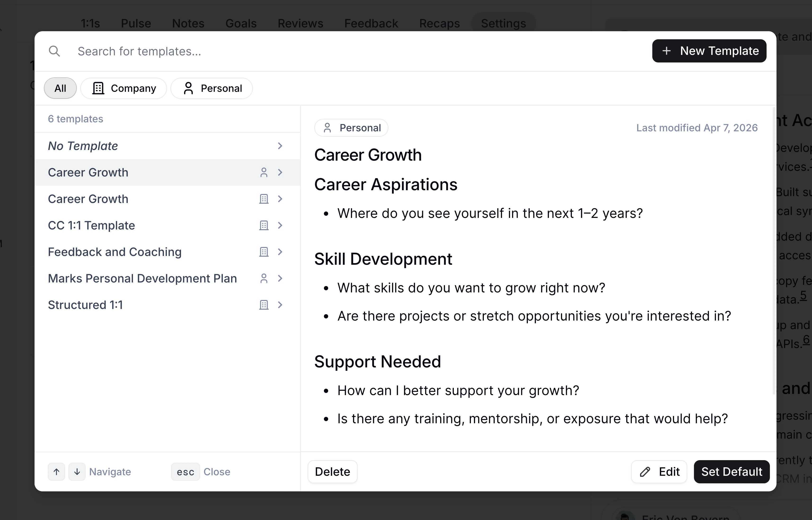
Task: Click the building icon beside CC 1:1 Template
Action: coord(263,225)
